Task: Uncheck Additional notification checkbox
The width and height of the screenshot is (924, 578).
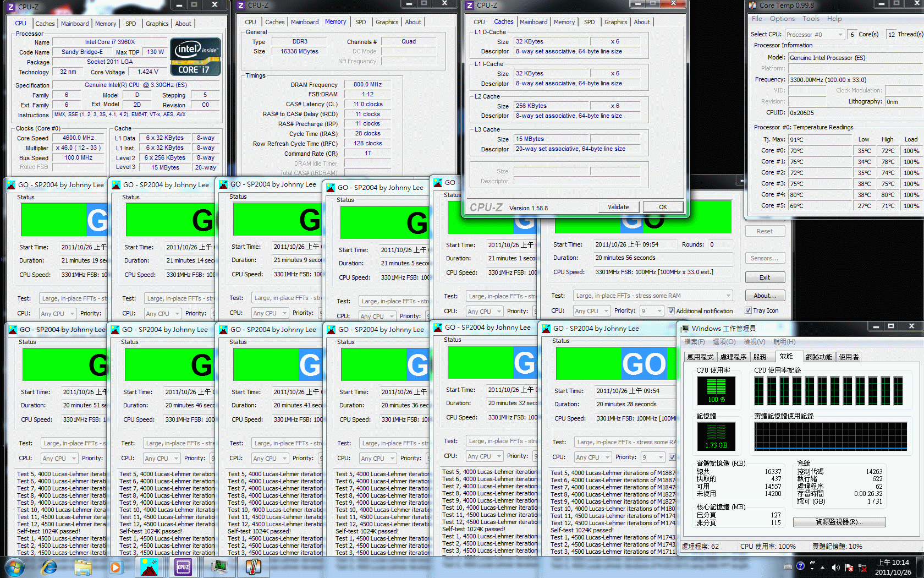Action: point(671,311)
